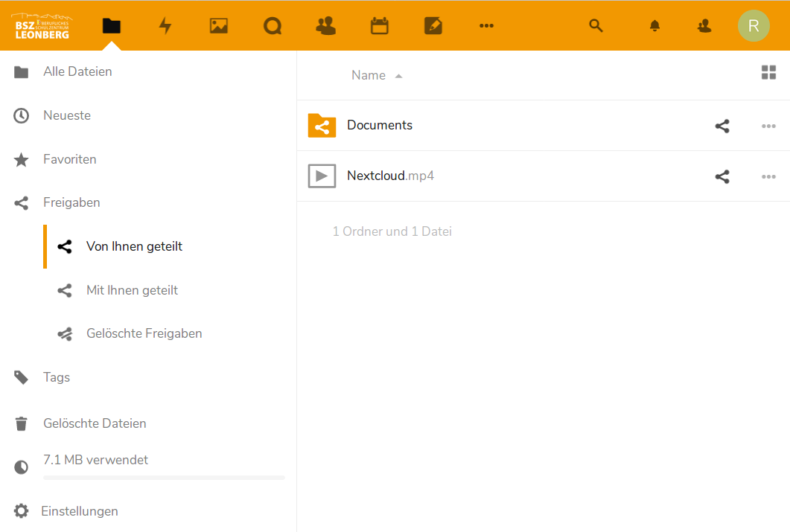This screenshot has height=532, width=790.
Task: Sort files by Name column header
Action: (369, 75)
